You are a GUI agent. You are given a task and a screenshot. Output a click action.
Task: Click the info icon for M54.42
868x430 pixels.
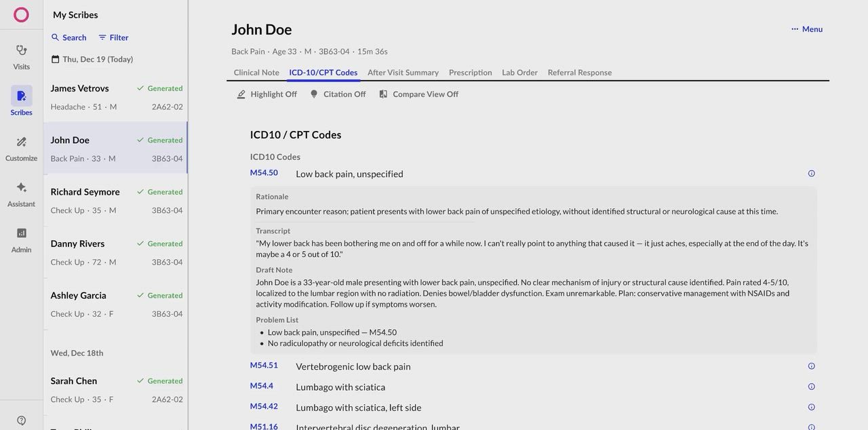pyautogui.click(x=811, y=408)
